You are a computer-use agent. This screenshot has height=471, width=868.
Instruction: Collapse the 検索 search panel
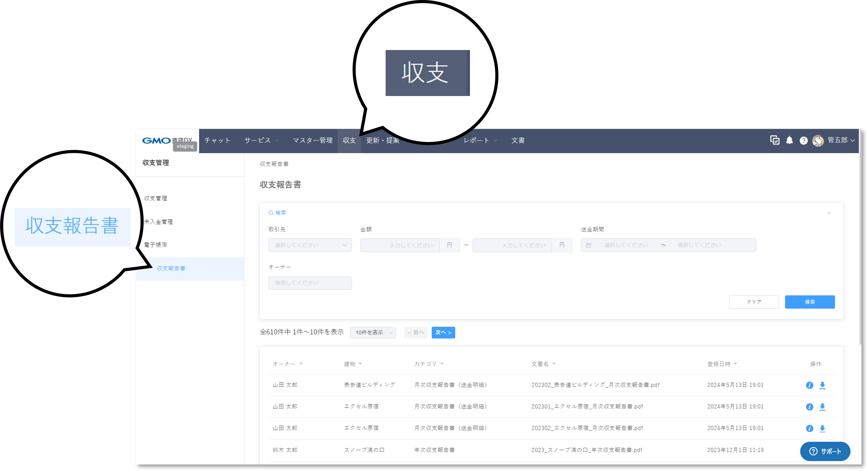[x=829, y=213]
